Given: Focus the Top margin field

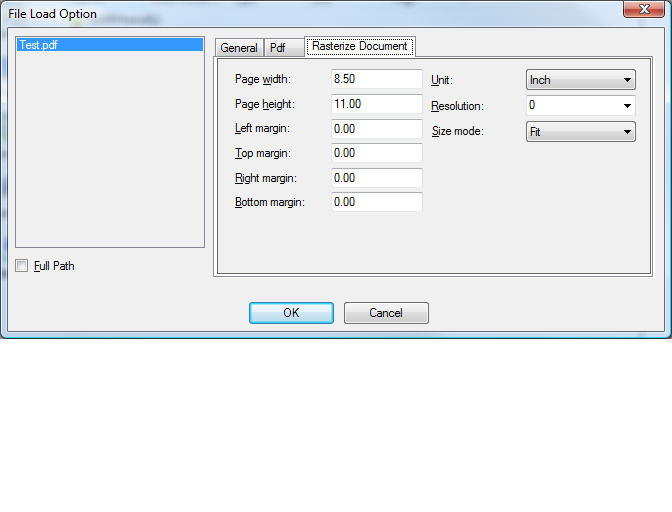Looking at the screenshot, I should tap(376, 153).
